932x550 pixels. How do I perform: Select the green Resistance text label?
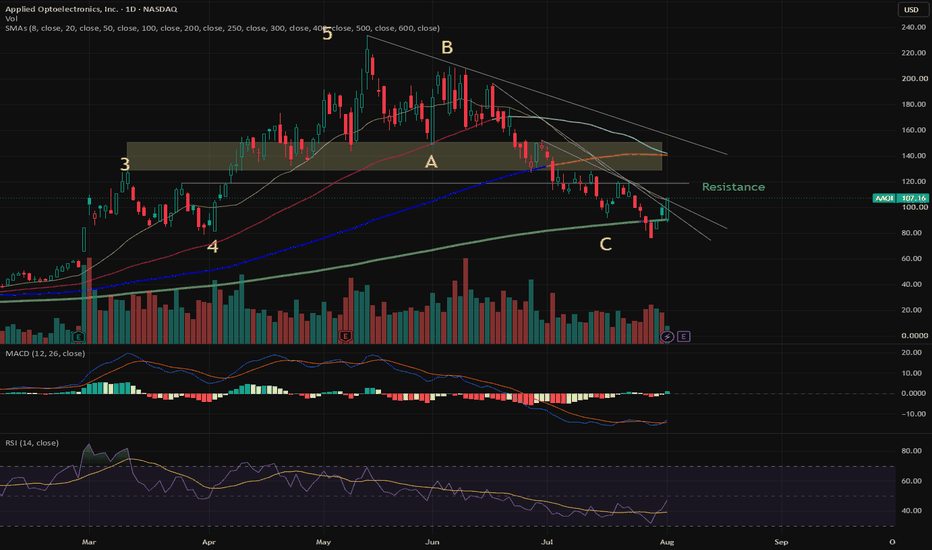click(x=733, y=187)
